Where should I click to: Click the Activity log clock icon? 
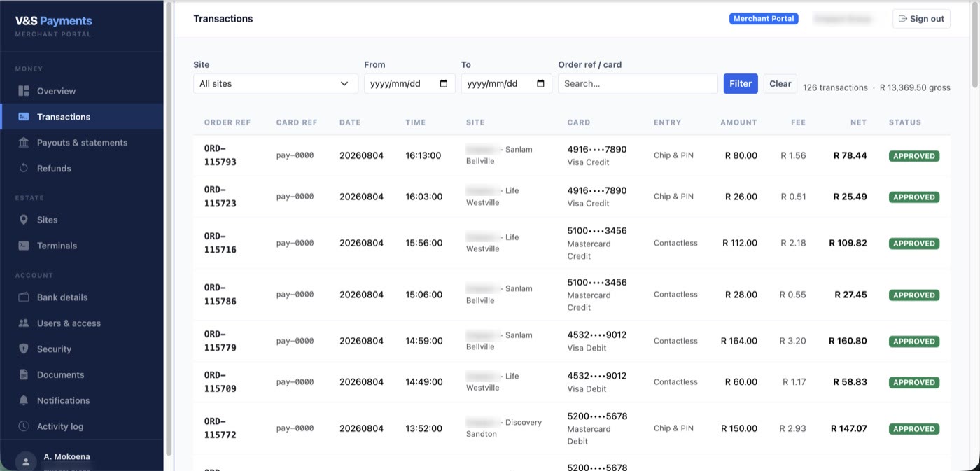[x=24, y=426]
